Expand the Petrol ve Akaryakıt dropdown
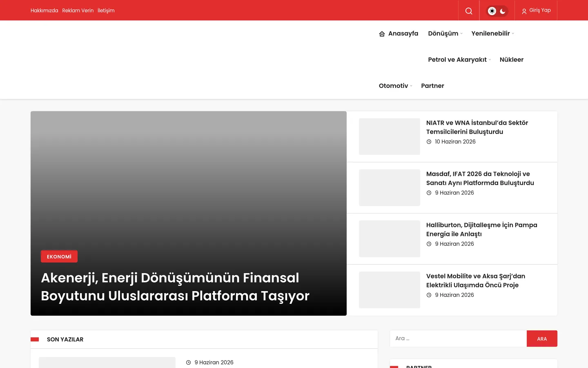588x368 pixels. pos(459,60)
